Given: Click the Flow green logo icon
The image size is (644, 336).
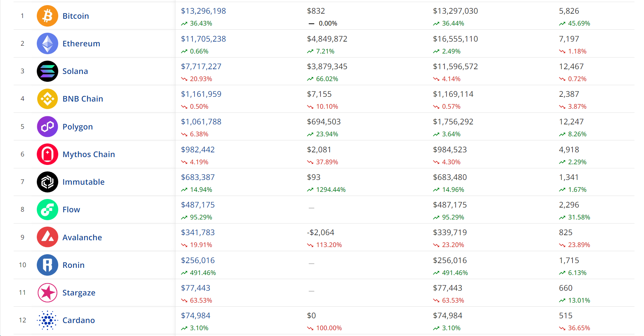Looking at the screenshot, I should pyautogui.click(x=47, y=209).
